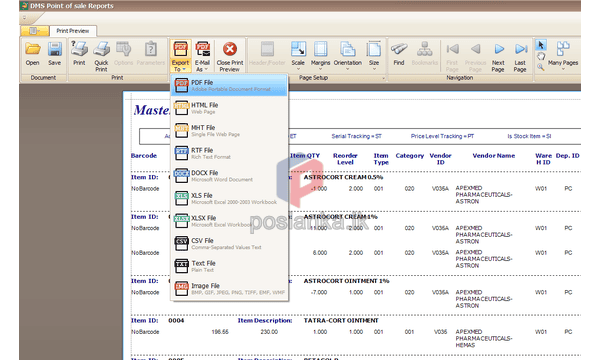Click vendor ID V035 in TATRA-CORT row
Screen dimensions: 600x360
click(x=440, y=332)
